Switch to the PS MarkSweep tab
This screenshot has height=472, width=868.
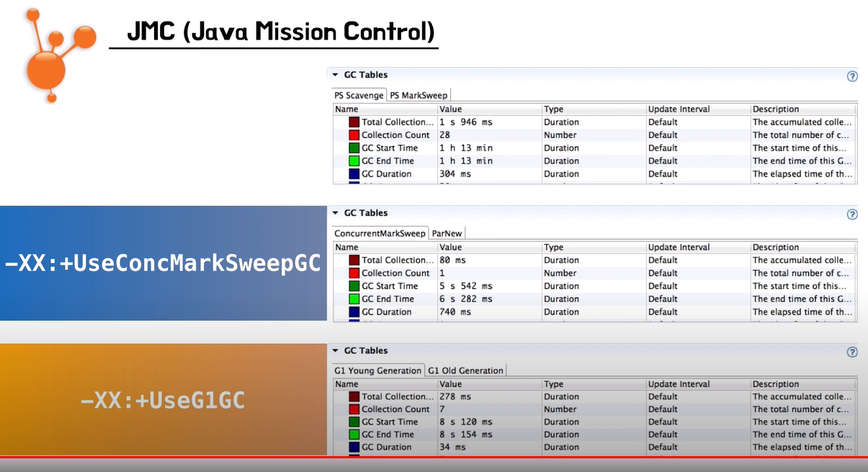[419, 95]
